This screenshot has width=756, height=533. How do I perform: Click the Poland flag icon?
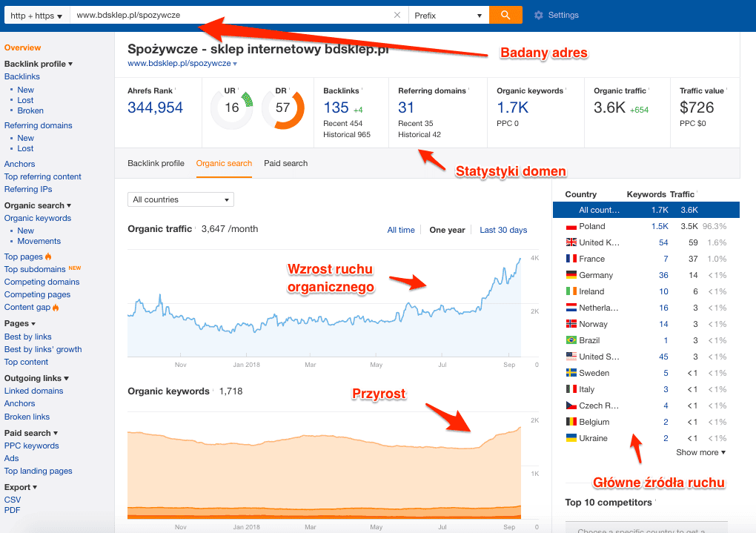point(571,226)
